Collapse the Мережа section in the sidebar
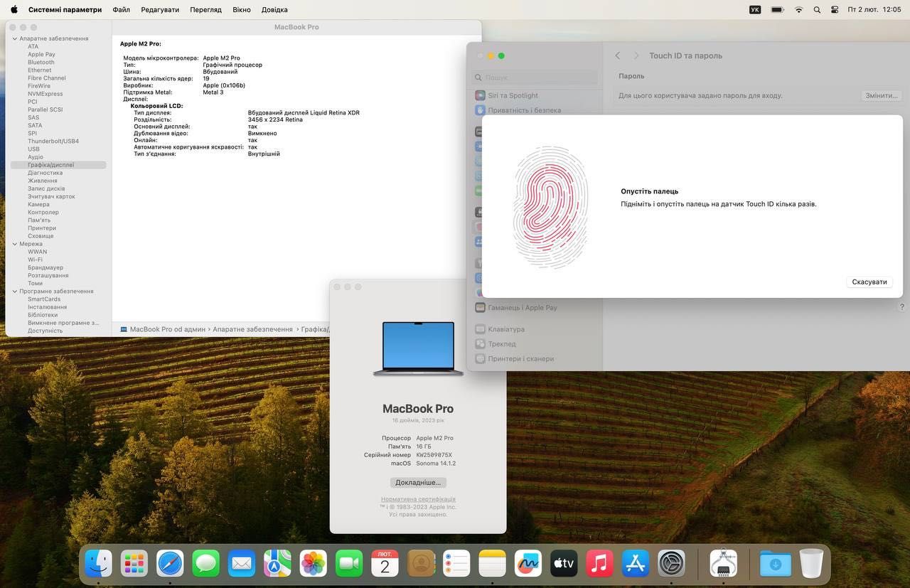Viewport: 910px width, 588px height. pos(15,244)
